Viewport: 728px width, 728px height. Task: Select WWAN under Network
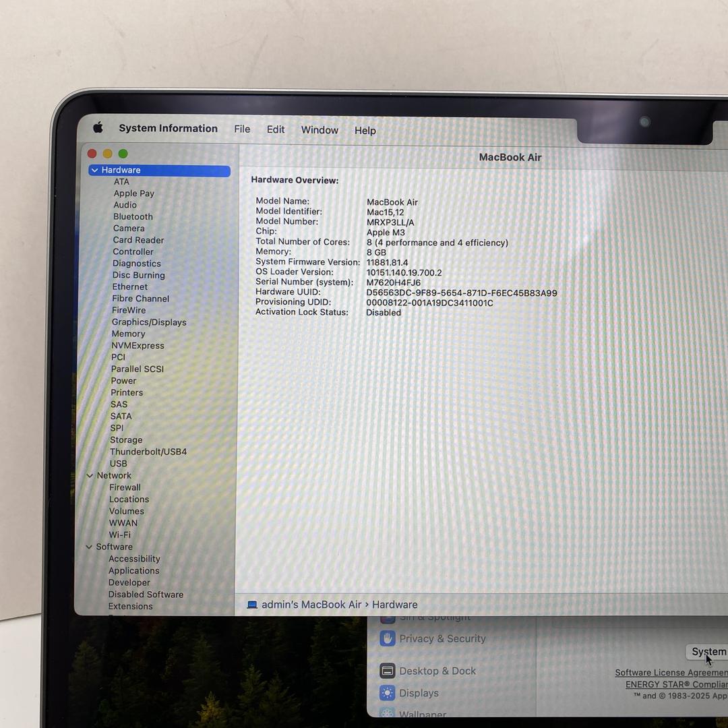(123, 523)
